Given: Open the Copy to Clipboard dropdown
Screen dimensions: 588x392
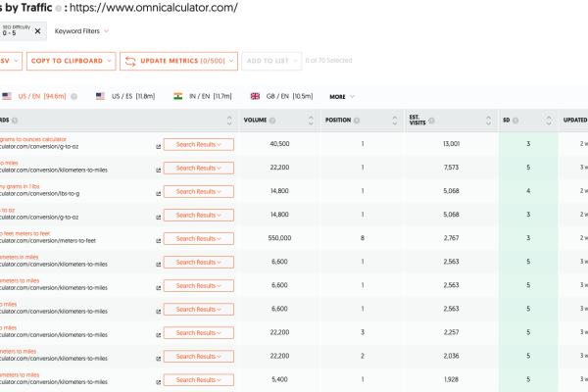Looking at the screenshot, I should click(x=72, y=61).
